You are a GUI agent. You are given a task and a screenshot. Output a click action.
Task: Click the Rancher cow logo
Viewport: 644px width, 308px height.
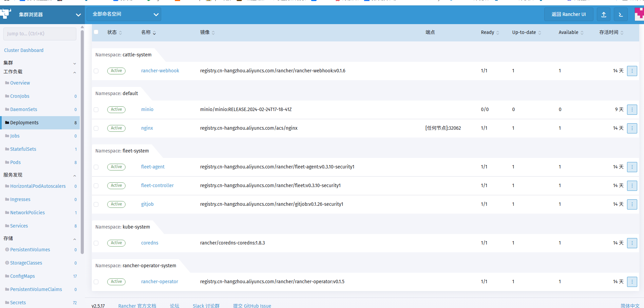[6, 14]
